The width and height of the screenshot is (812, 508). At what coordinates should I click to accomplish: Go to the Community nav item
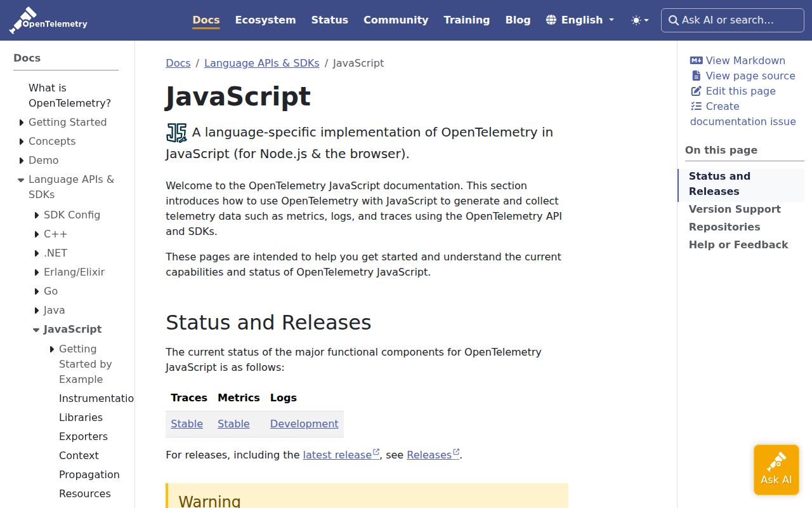(x=396, y=20)
